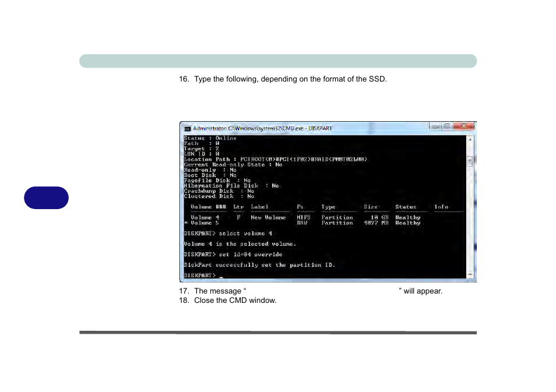Click 'Volume 4 is the selected volume.' text

240,244
